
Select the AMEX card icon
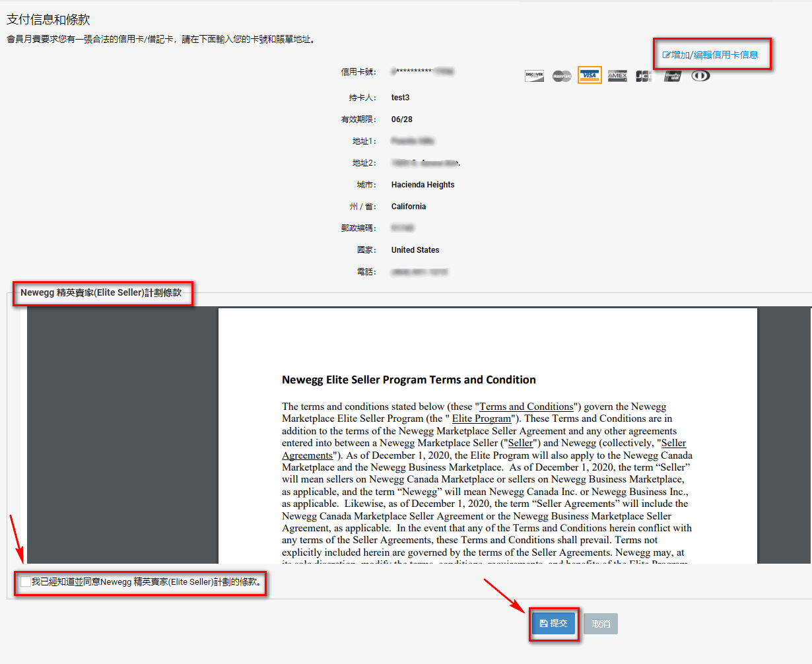click(617, 76)
